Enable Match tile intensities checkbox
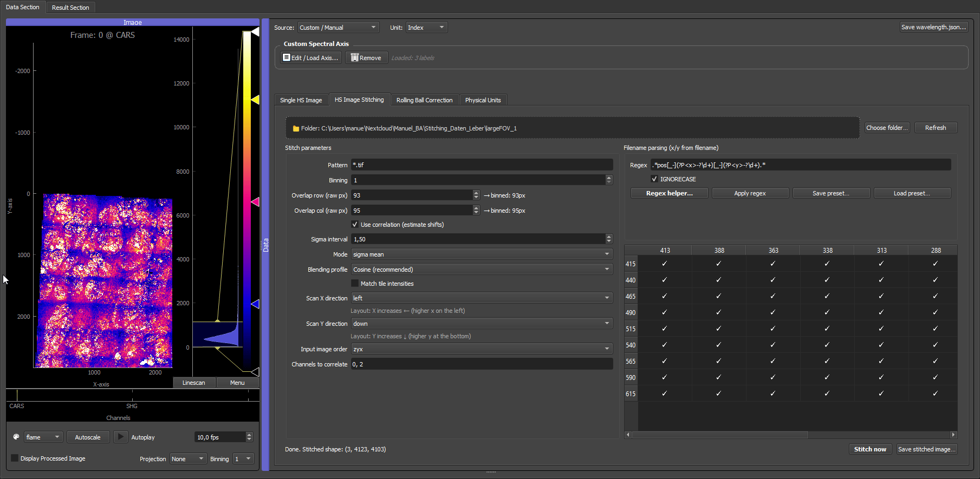 (355, 284)
